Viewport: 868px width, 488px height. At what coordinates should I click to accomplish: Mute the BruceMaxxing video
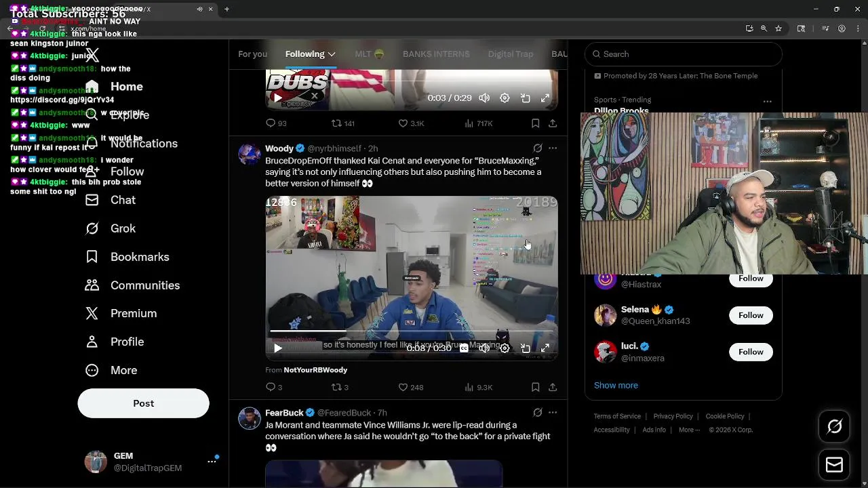(484, 348)
